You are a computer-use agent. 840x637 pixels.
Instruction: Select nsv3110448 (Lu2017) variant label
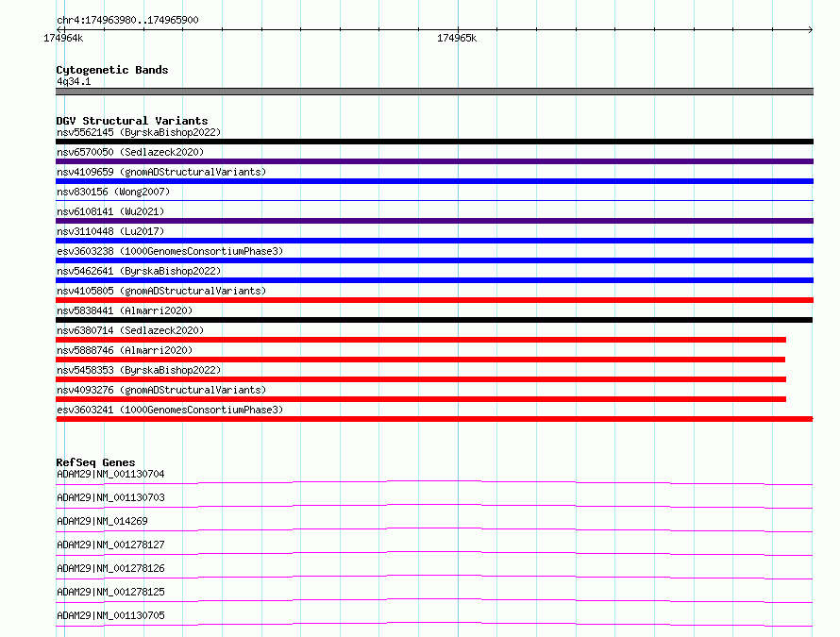tap(110, 231)
